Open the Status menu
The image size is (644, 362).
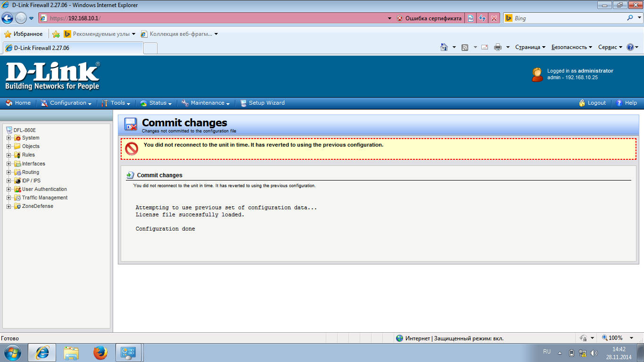coord(156,103)
